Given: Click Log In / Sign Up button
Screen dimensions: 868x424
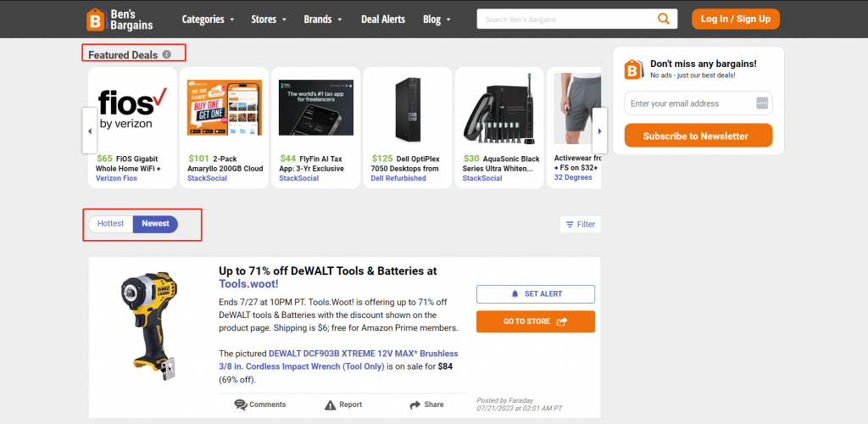Looking at the screenshot, I should coord(736,19).
